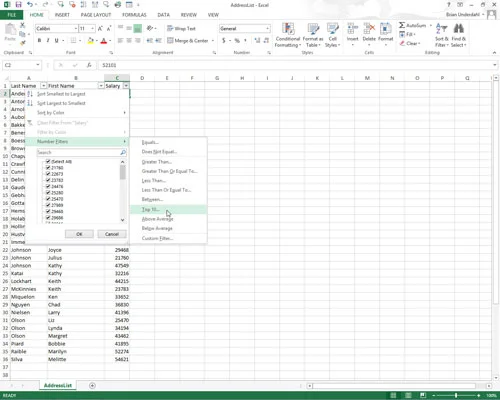Screen dimensions: 500x400
Task: Uncheck the 21760 salary checkbox
Action: click(48, 168)
